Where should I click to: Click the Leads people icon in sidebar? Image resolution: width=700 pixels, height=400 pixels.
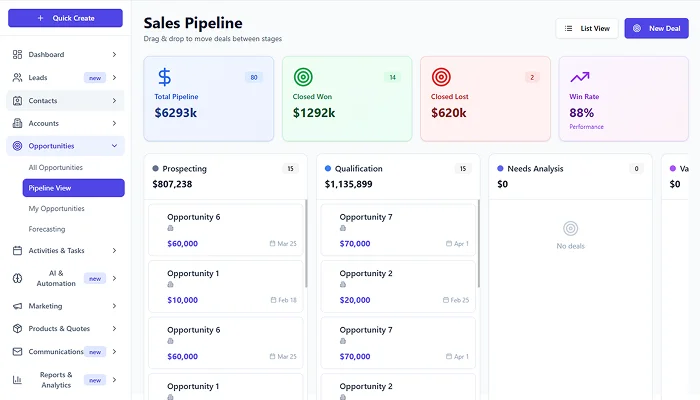pos(18,77)
